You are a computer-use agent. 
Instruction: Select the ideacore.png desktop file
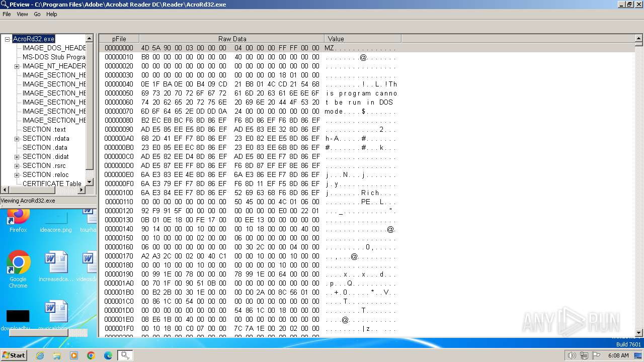(x=56, y=222)
